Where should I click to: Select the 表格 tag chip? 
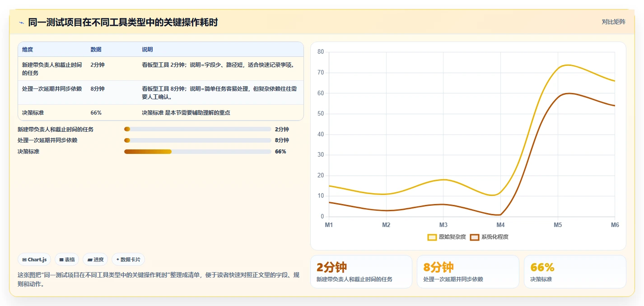[x=67, y=260]
